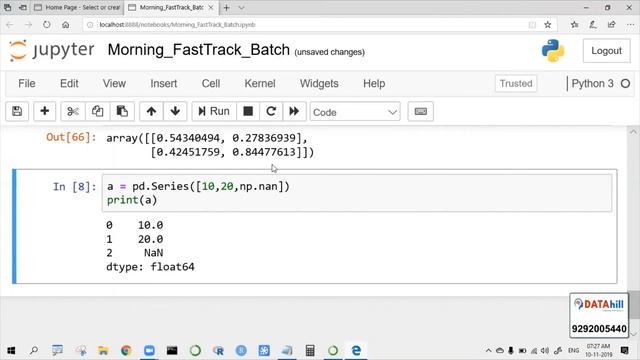640x360 pixels.
Task: Add notes pen icon in browser
Action: [593, 25]
